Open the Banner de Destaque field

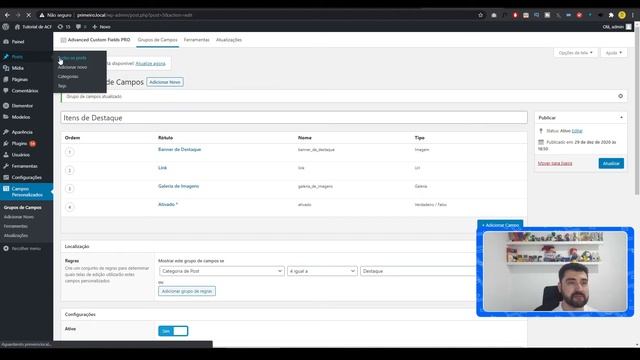(x=180, y=149)
